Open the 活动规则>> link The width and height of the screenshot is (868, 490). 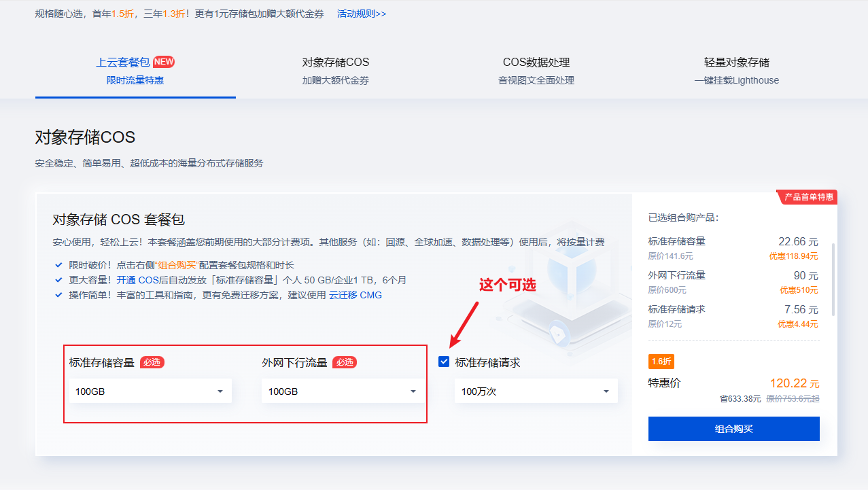pyautogui.click(x=362, y=14)
